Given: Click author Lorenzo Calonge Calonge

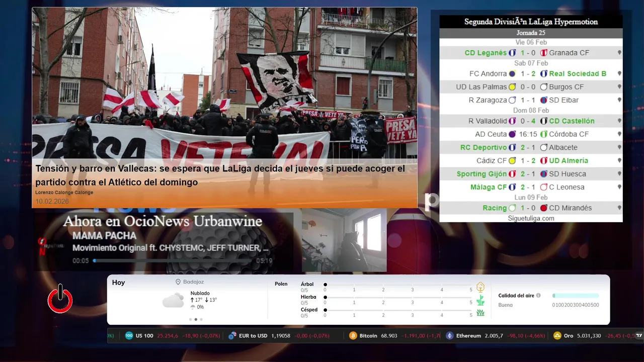Looking at the screenshot, I should pyautogui.click(x=64, y=193).
